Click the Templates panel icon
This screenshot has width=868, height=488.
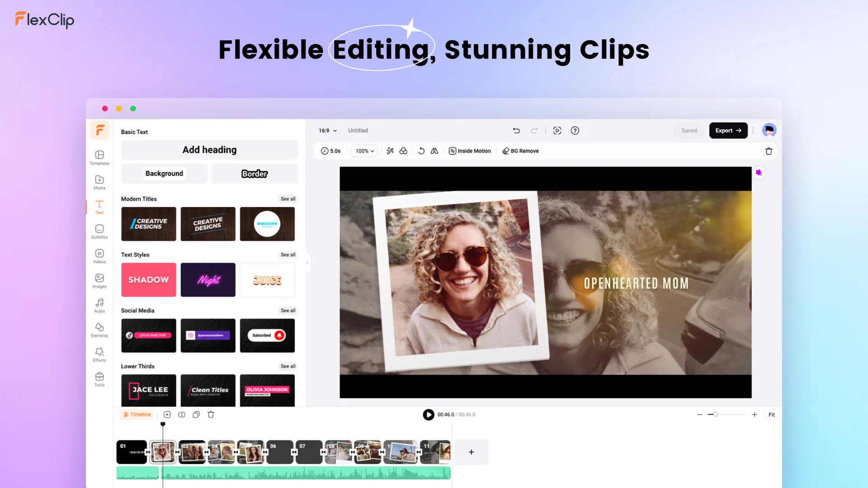99,157
